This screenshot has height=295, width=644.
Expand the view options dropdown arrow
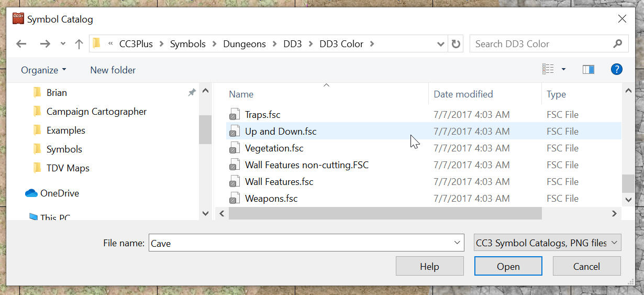point(563,69)
